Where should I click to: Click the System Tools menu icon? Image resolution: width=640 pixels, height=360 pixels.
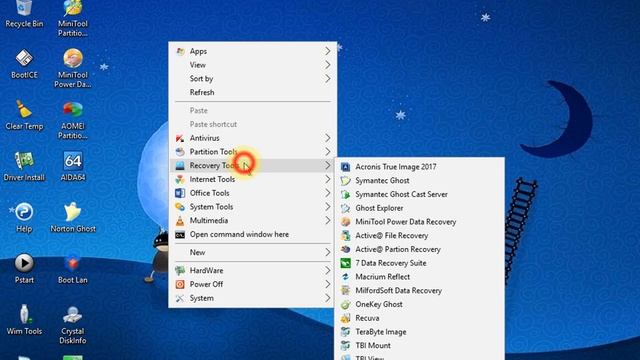pos(180,207)
